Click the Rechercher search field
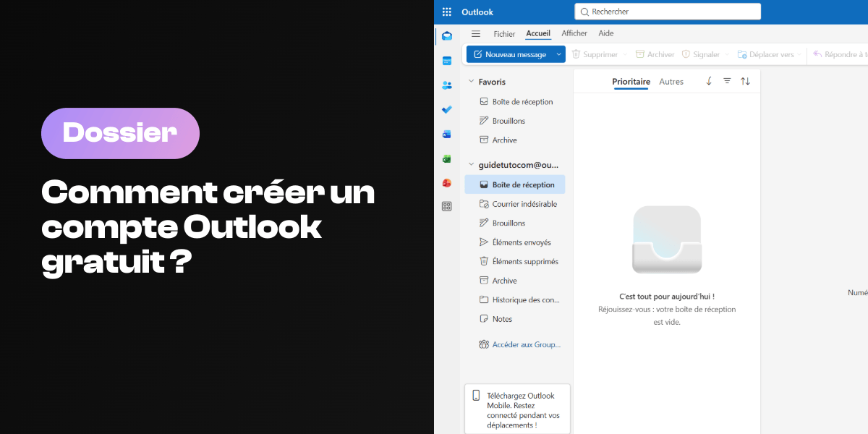The width and height of the screenshot is (868, 434). tap(668, 12)
